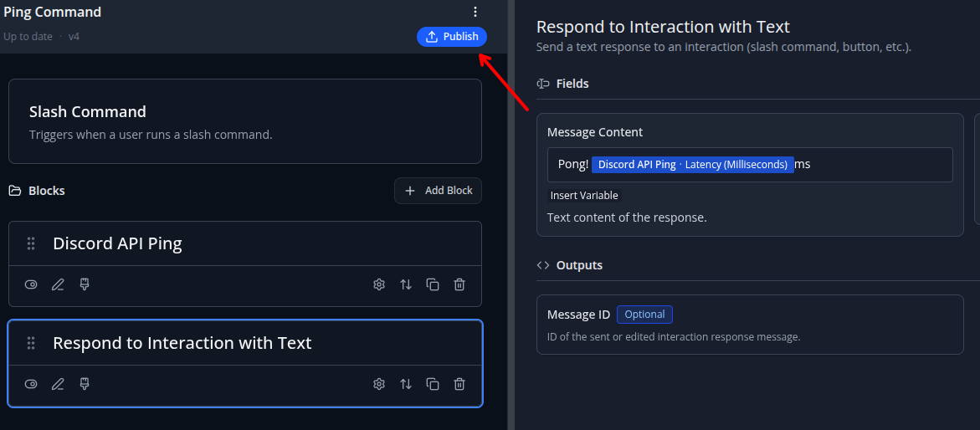This screenshot has height=430, width=980.
Task: Open settings gear of Discord API Ping block
Action: coord(379,285)
